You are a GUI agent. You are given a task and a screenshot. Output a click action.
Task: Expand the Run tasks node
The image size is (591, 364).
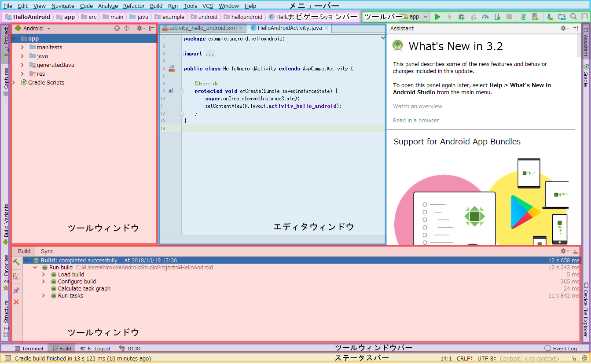pyautogui.click(x=44, y=296)
